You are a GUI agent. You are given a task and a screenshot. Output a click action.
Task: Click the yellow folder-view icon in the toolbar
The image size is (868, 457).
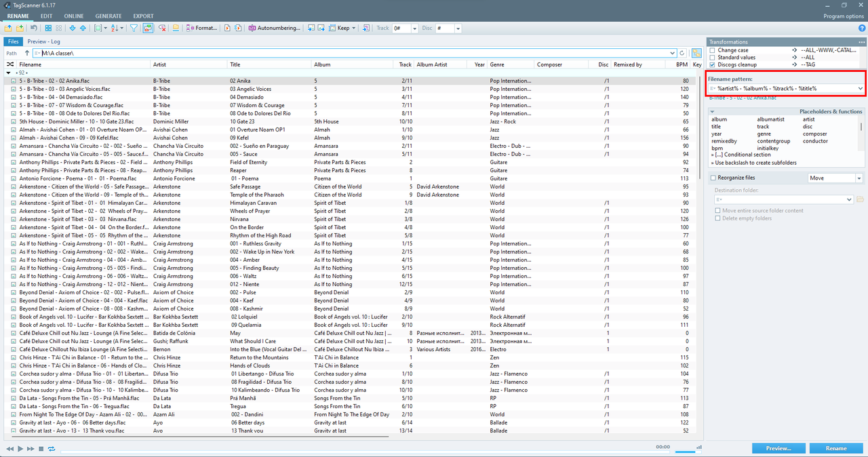(x=176, y=28)
